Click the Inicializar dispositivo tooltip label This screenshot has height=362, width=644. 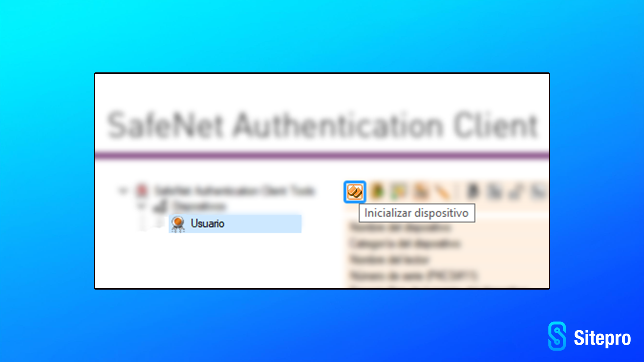click(x=417, y=213)
